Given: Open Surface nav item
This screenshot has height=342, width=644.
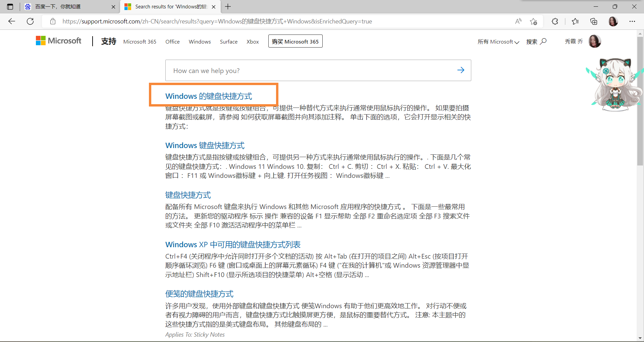Looking at the screenshot, I should click(x=229, y=42).
